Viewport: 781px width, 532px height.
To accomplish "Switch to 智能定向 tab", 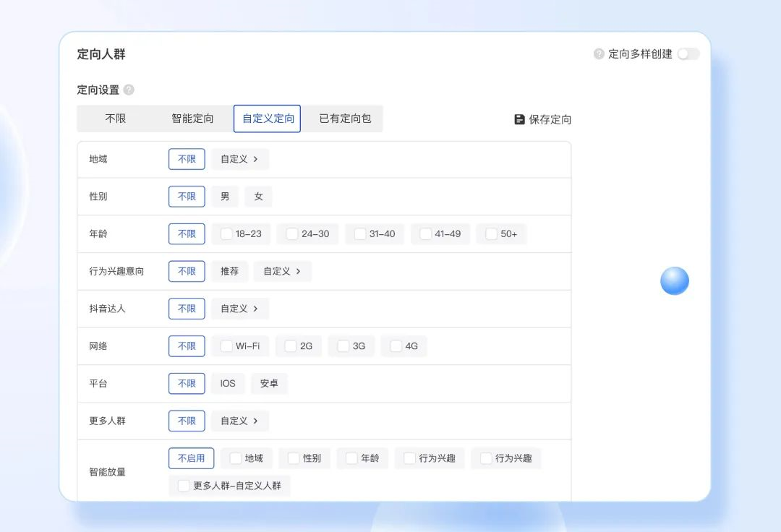I will click(192, 119).
